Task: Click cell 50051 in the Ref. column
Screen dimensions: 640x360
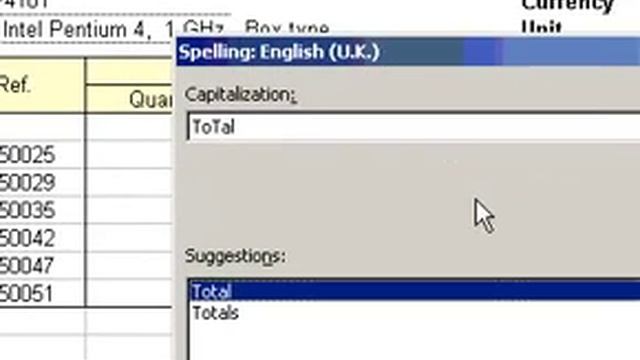Action: (42, 293)
